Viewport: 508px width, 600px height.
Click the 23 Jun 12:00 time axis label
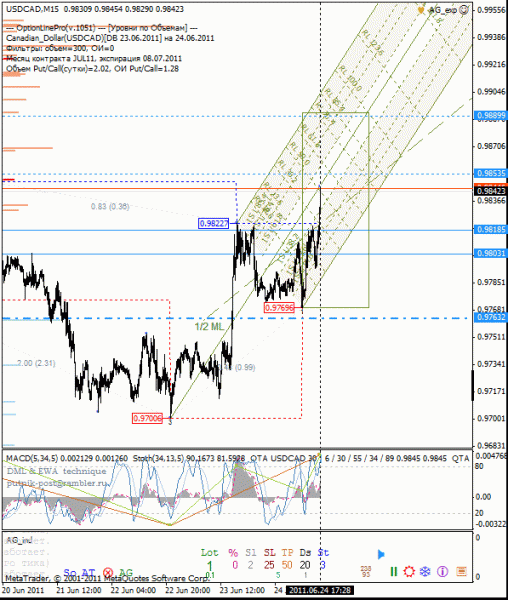(243, 590)
